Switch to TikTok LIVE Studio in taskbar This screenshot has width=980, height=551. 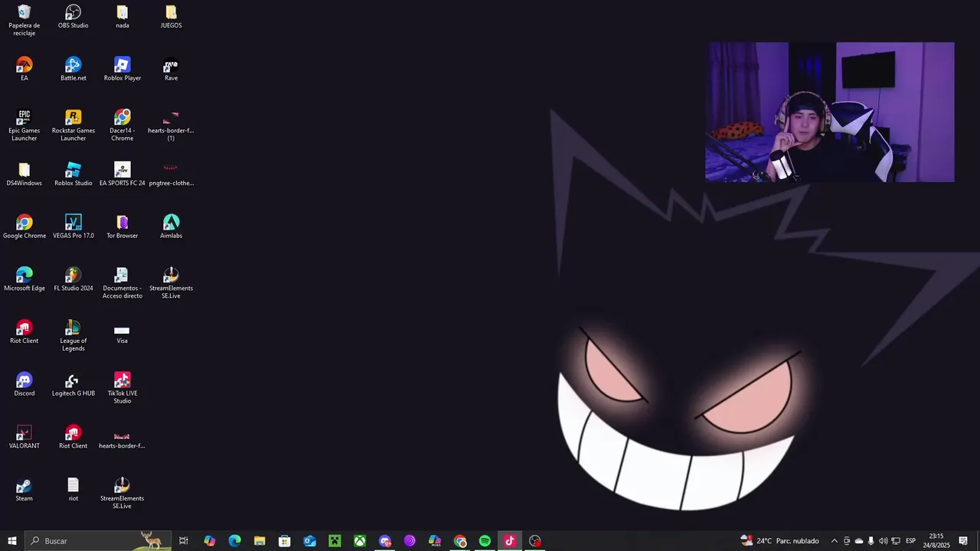tap(509, 541)
